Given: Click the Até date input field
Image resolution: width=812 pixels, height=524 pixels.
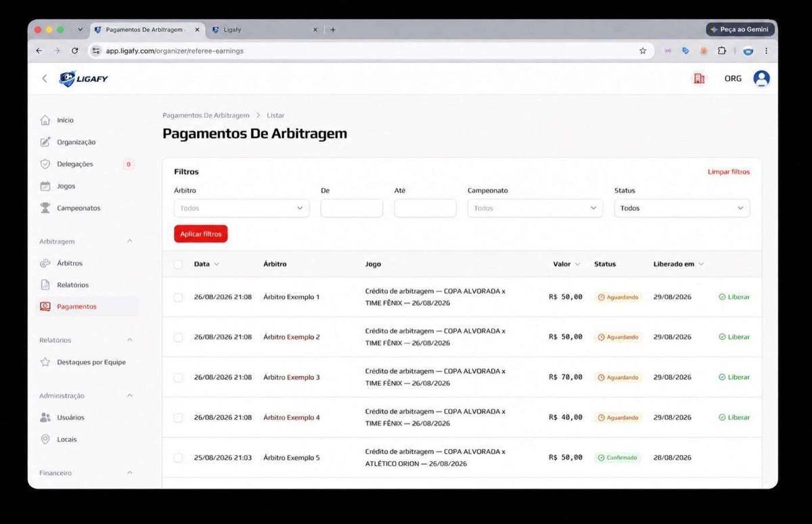Looking at the screenshot, I should tap(425, 208).
